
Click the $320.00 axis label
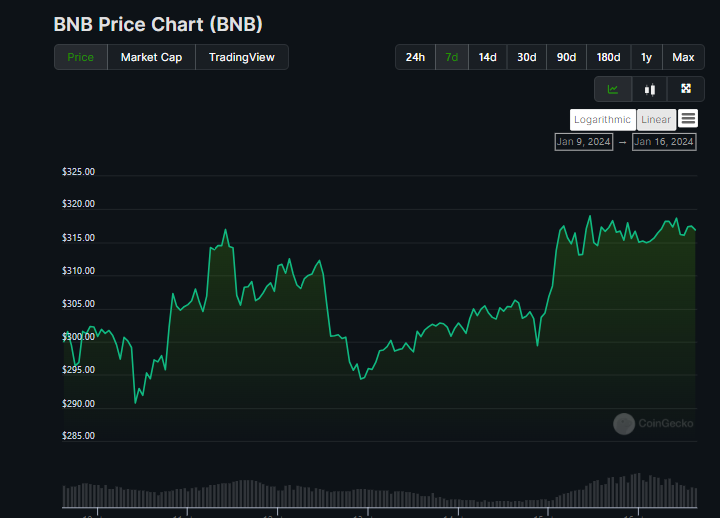point(79,204)
